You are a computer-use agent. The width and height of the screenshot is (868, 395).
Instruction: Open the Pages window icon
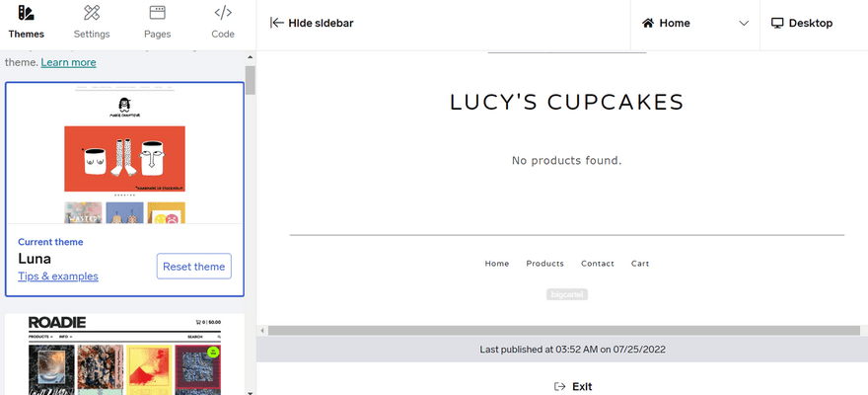pyautogui.click(x=157, y=13)
